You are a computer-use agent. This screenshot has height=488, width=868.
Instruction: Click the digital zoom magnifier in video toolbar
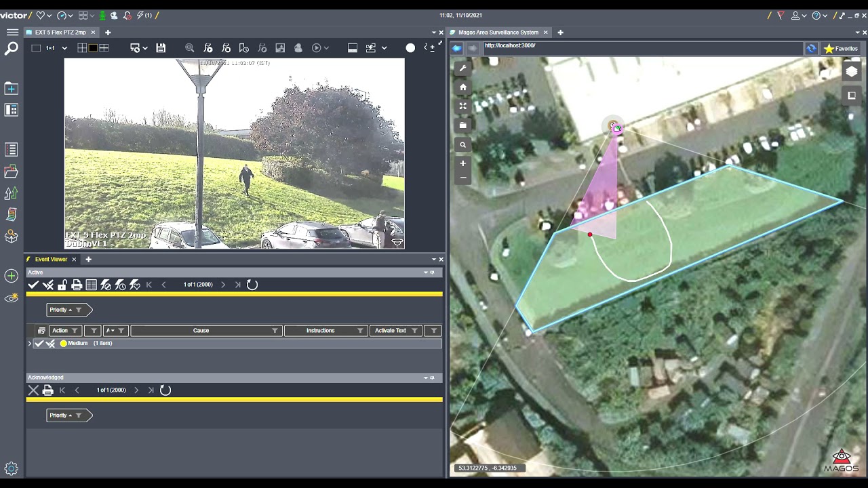click(x=190, y=48)
